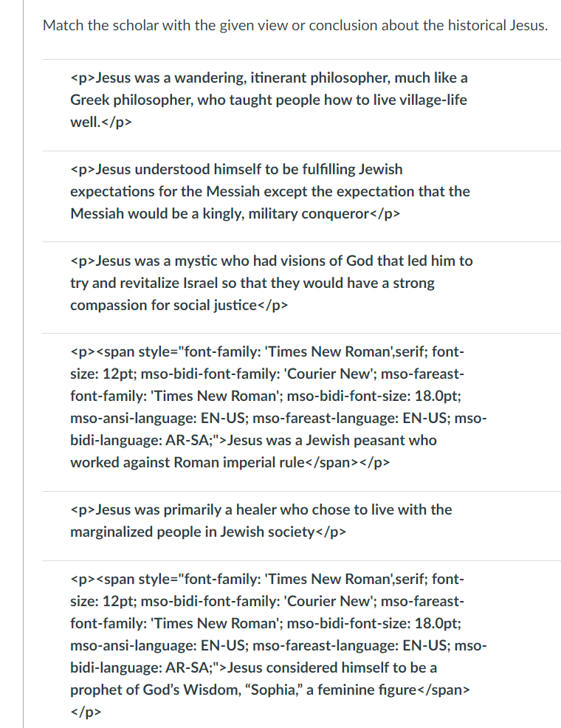
Task: Click the 'Greek philosopher, who taught people' line
Action: (x=269, y=100)
